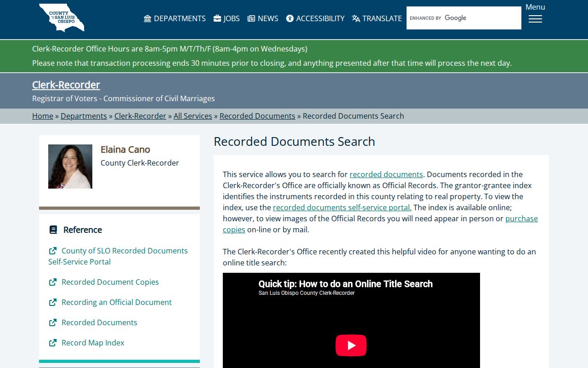Image resolution: width=588 pixels, height=368 pixels.
Task: Open the TRANSLATE navigation item
Action: tap(377, 18)
